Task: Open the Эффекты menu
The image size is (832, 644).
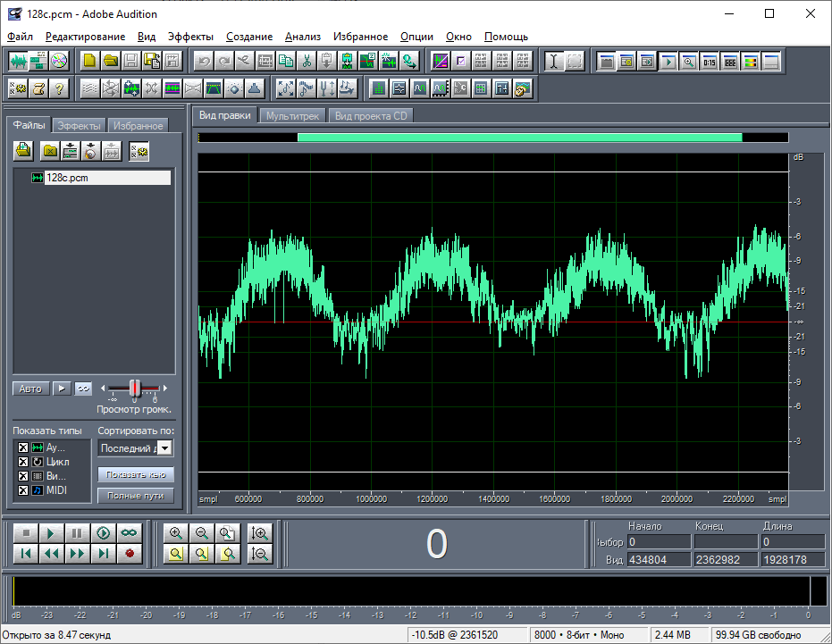Action: pyautogui.click(x=190, y=37)
